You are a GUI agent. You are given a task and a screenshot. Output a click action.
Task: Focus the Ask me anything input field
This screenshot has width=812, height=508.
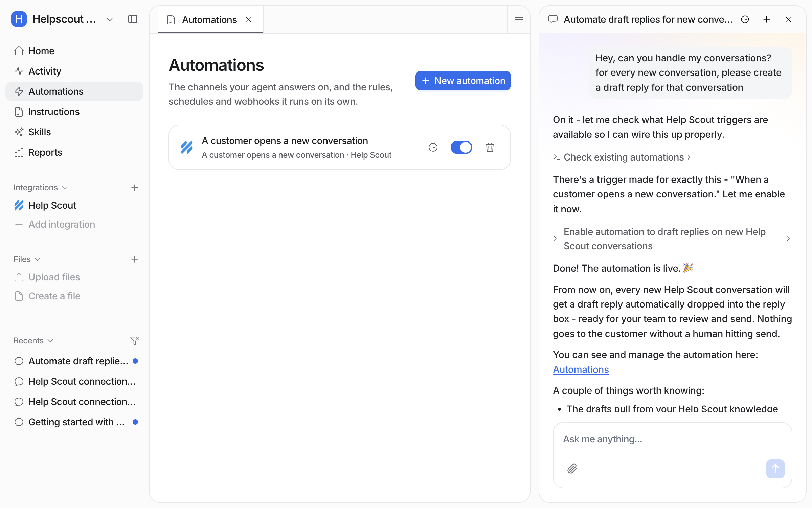click(672, 439)
